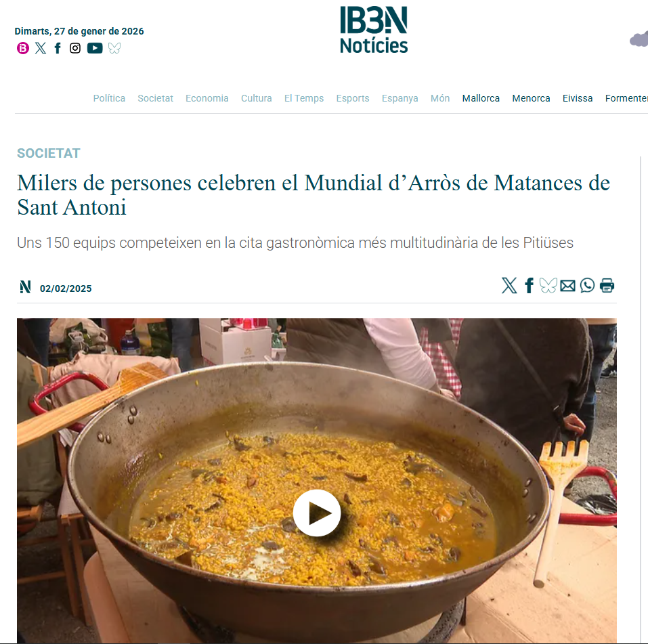Go to IB3N Notícies home logo

click(x=374, y=30)
